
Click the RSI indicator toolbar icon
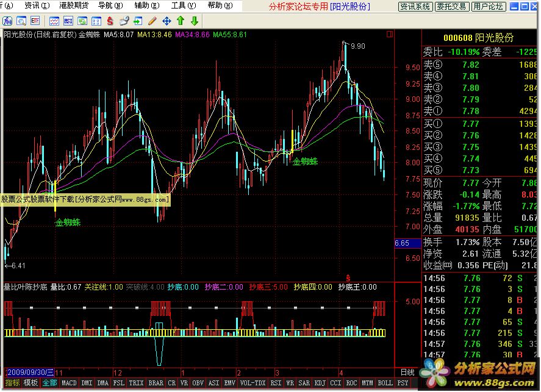click(x=68, y=21)
